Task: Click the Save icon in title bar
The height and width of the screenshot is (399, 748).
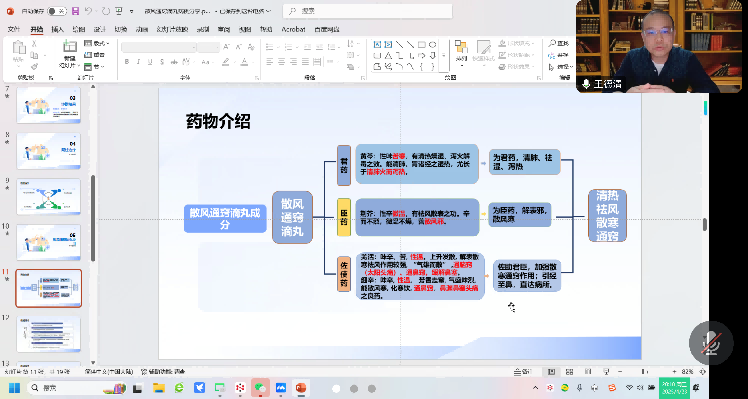Action: point(75,11)
